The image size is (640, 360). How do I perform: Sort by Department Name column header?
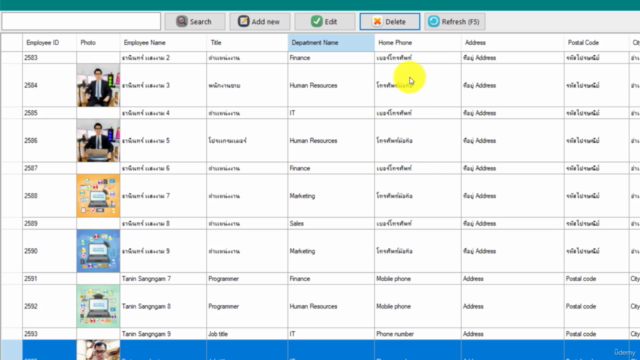331,42
